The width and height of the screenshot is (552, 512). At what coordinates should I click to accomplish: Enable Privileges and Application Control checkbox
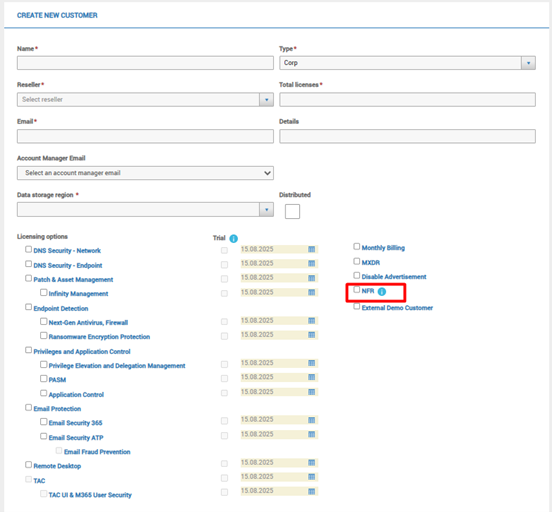(28, 350)
